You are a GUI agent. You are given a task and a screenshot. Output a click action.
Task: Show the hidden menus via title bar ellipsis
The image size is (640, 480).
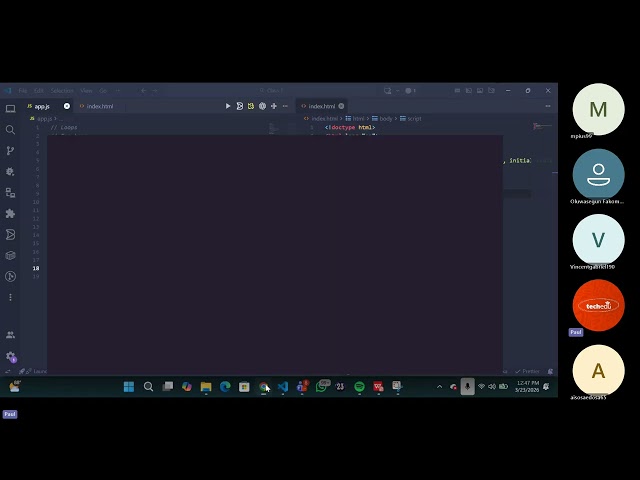click(118, 91)
